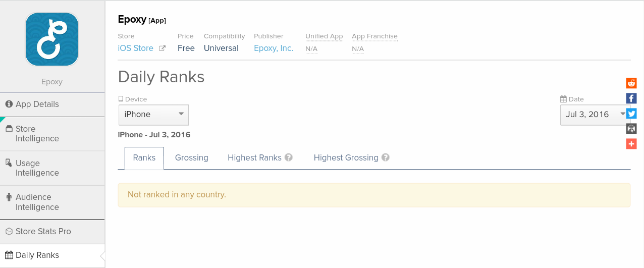Open the iPhone device dropdown

153,115
